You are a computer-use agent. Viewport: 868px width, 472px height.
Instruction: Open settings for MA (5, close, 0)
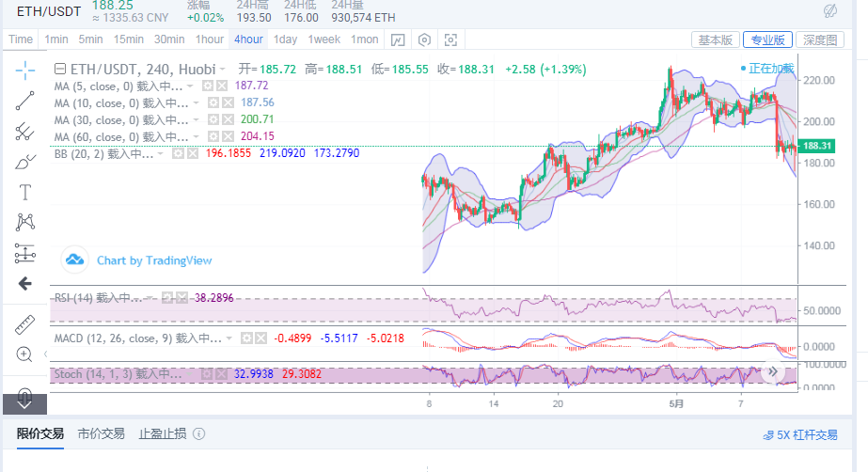[209, 86]
